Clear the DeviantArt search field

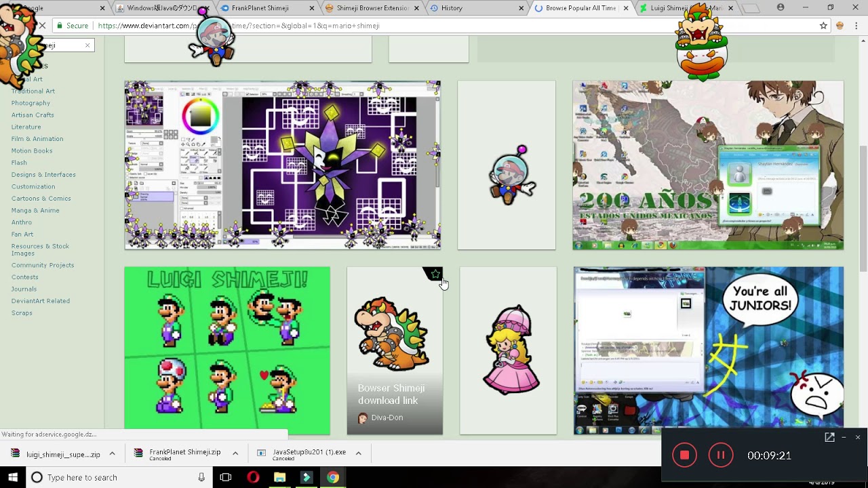click(x=87, y=45)
